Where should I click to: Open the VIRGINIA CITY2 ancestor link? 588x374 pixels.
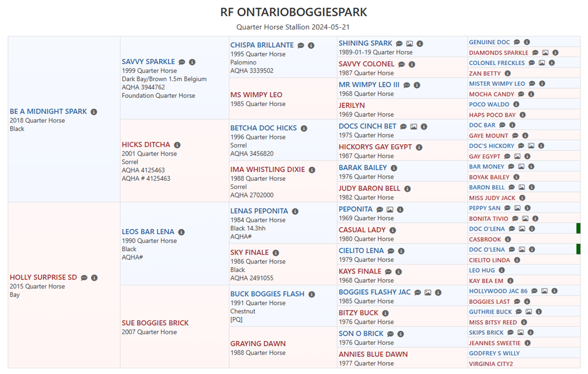490,364
